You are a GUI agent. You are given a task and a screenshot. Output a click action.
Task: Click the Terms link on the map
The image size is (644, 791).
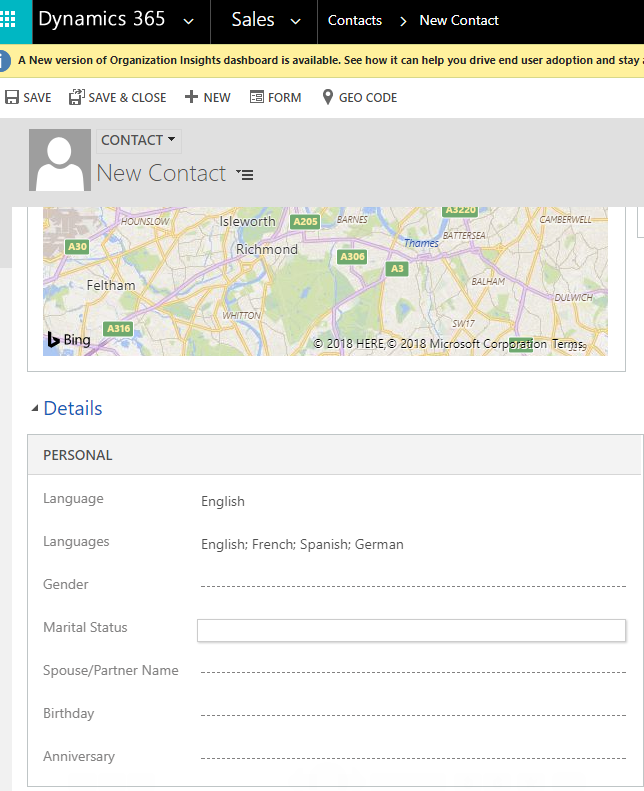click(567, 344)
